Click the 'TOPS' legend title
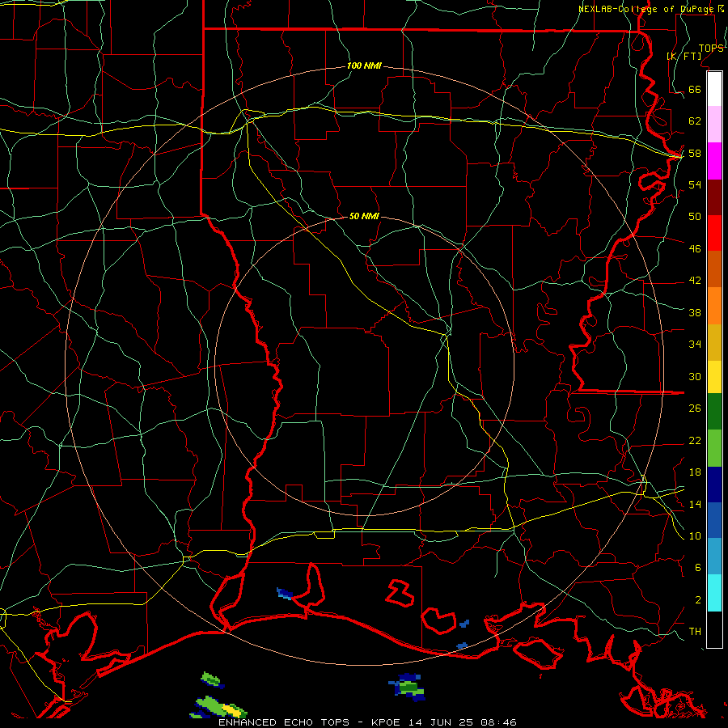728x728 pixels. click(711, 49)
